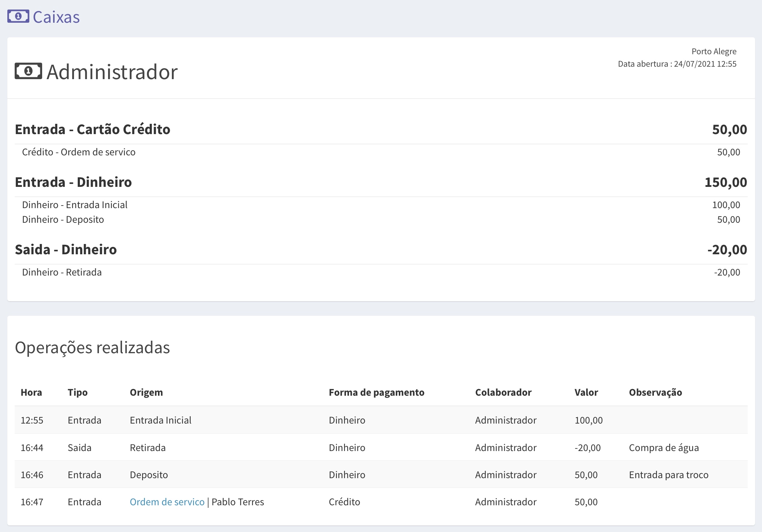Click the Hora column header

(x=31, y=392)
